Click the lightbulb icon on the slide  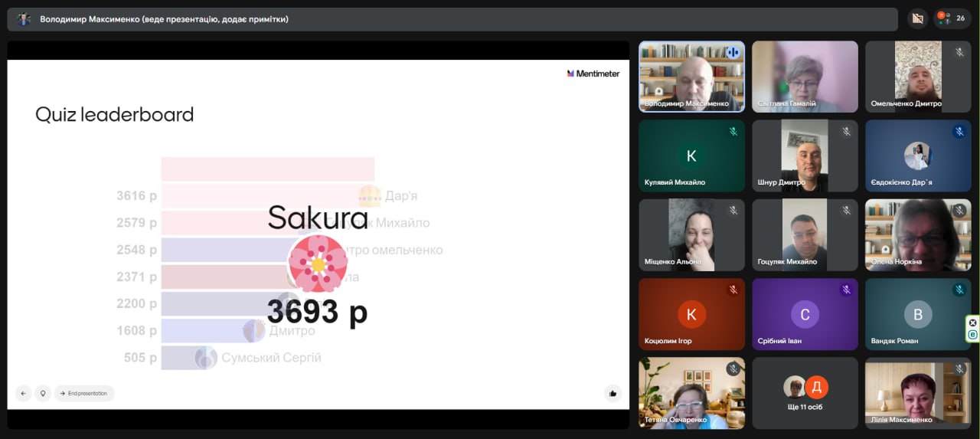(43, 394)
